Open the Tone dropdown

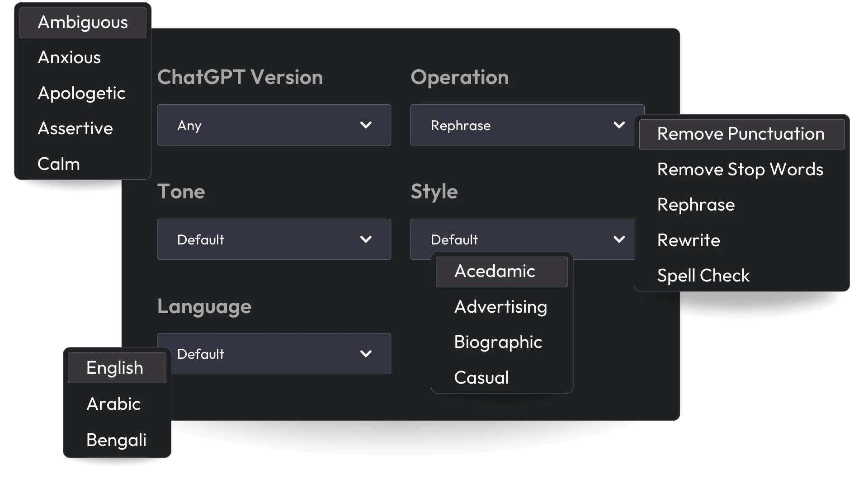point(274,239)
